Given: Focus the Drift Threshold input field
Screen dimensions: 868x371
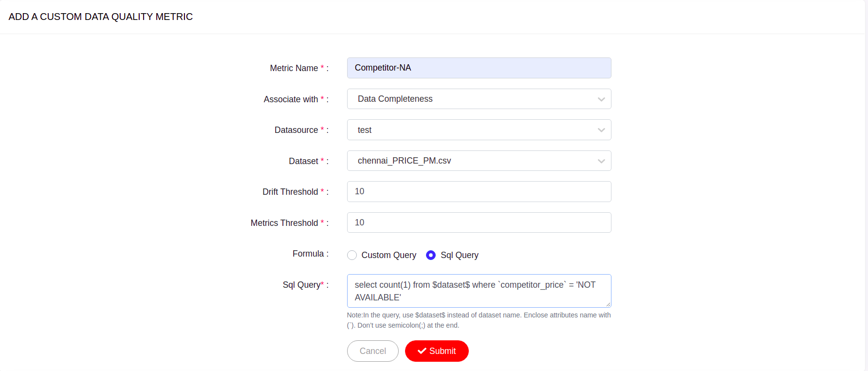Looking at the screenshot, I should click(x=479, y=191).
